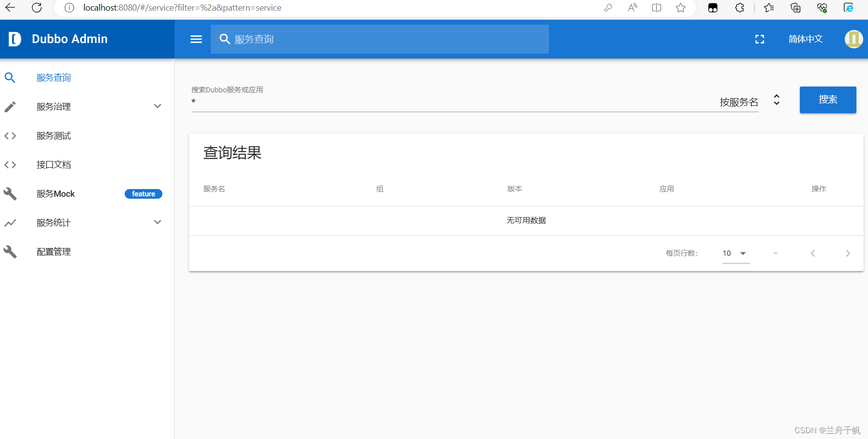View site information icon in address bar
This screenshot has height=439, width=868.
coord(69,8)
